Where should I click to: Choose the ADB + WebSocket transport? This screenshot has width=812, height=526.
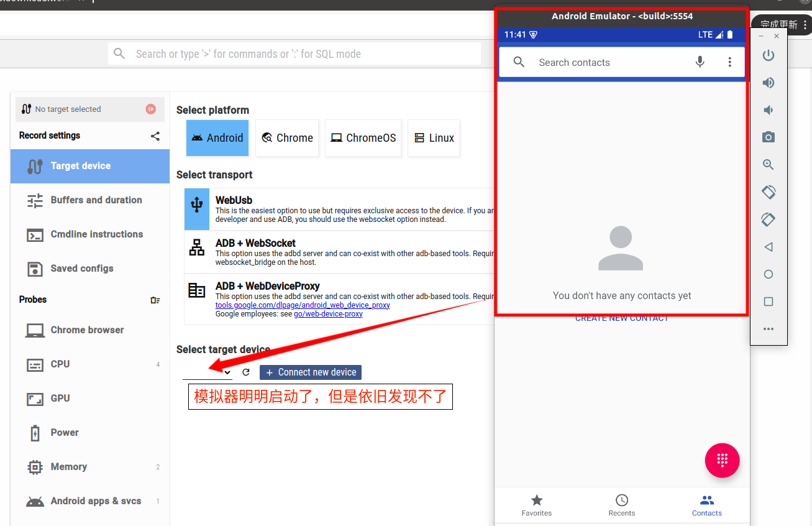click(x=339, y=252)
